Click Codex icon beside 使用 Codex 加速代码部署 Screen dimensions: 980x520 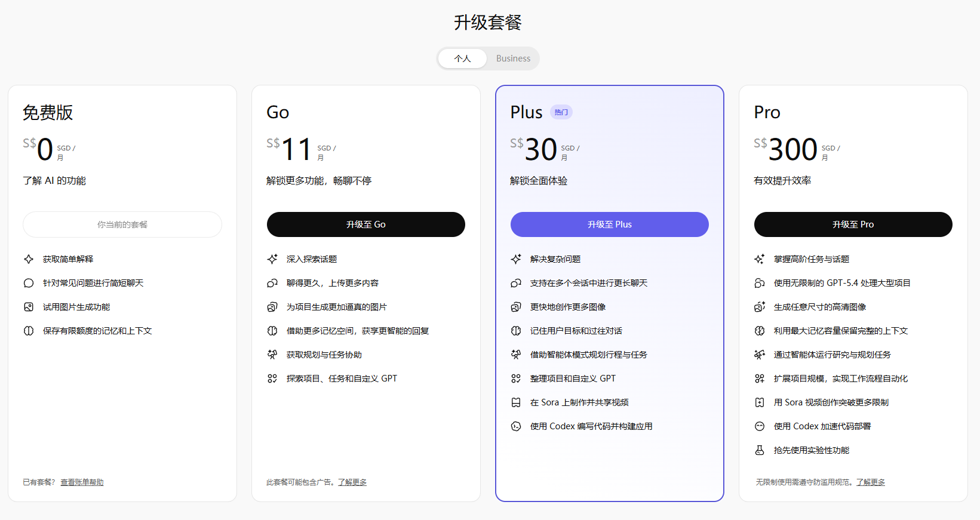pos(760,426)
